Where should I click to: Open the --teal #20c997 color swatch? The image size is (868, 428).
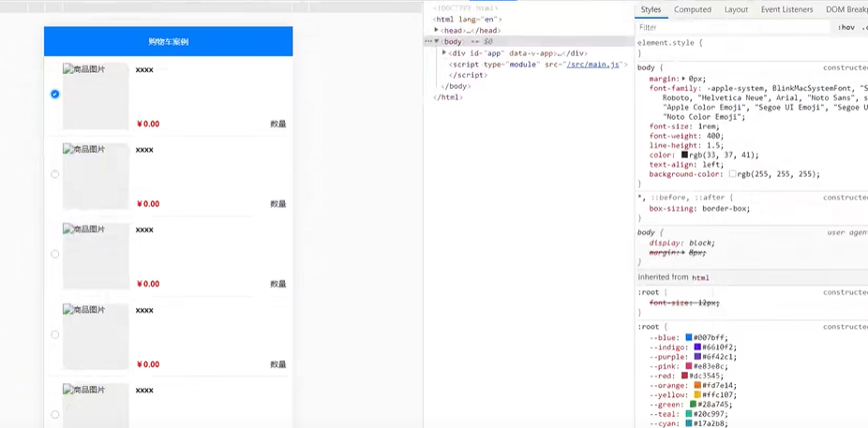pyautogui.click(x=689, y=414)
